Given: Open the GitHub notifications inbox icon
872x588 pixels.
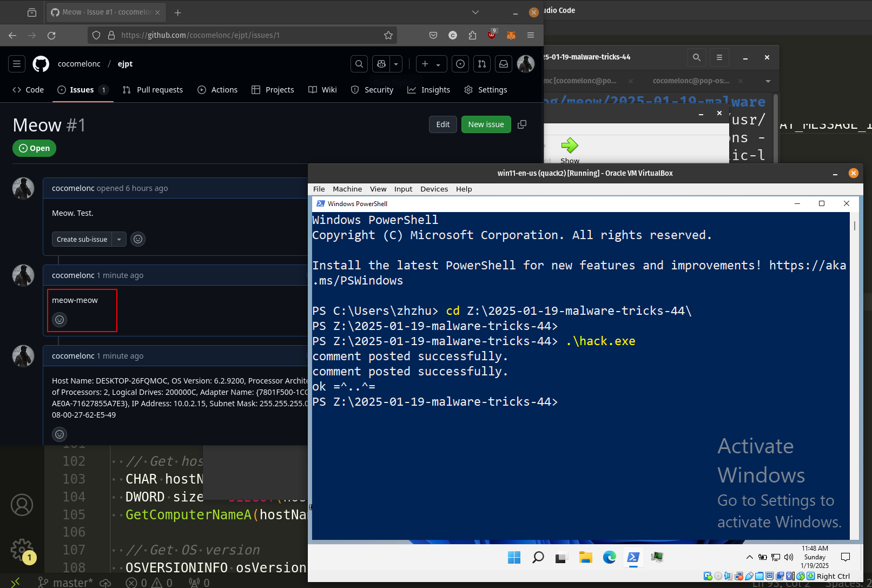Looking at the screenshot, I should pos(504,64).
